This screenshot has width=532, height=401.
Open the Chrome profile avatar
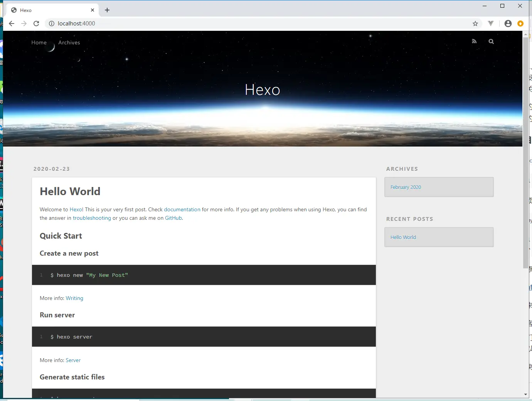pyautogui.click(x=508, y=24)
